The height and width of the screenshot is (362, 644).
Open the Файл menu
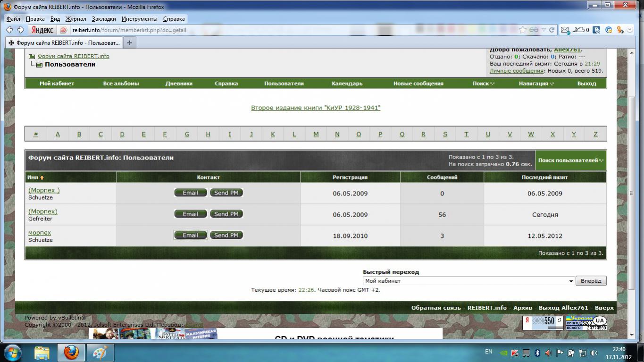pyautogui.click(x=13, y=19)
